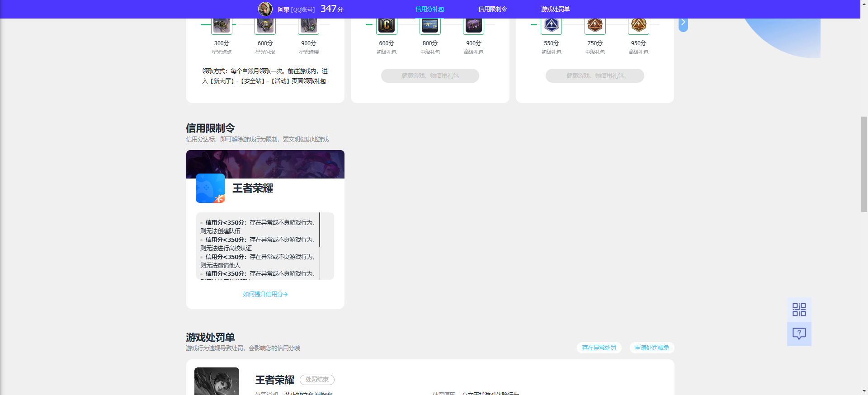
Task: Click the page scrollbar up arrow
Action: tap(864, 4)
